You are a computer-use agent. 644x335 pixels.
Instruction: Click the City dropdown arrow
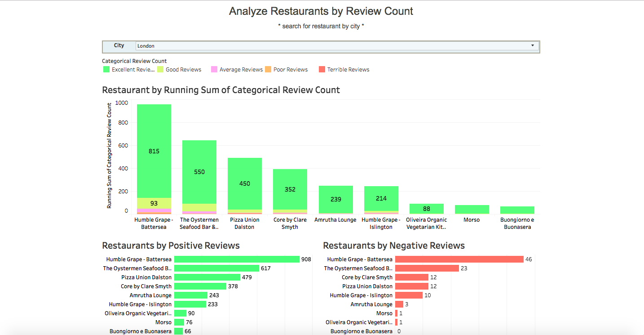click(x=533, y=45)
